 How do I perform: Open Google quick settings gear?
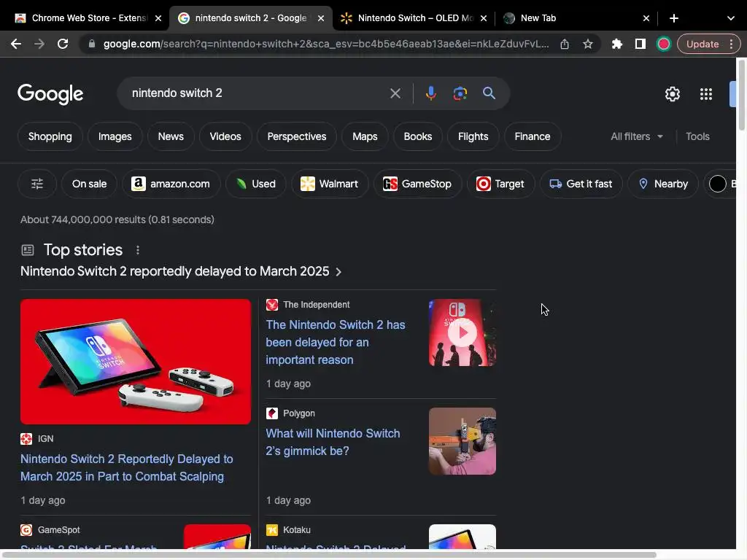[x=672, y=94]
